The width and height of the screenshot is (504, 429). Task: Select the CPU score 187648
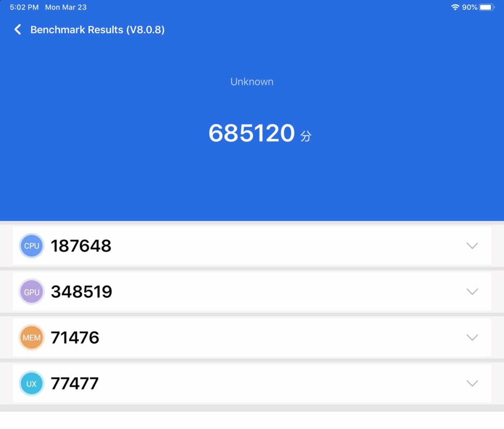tap(80, 246)
